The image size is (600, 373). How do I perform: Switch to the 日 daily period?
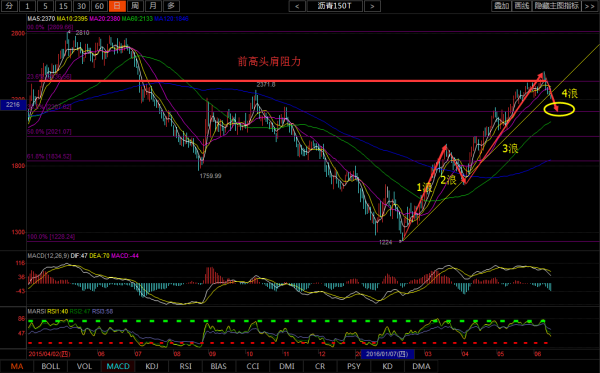click(x=117, y=6)
